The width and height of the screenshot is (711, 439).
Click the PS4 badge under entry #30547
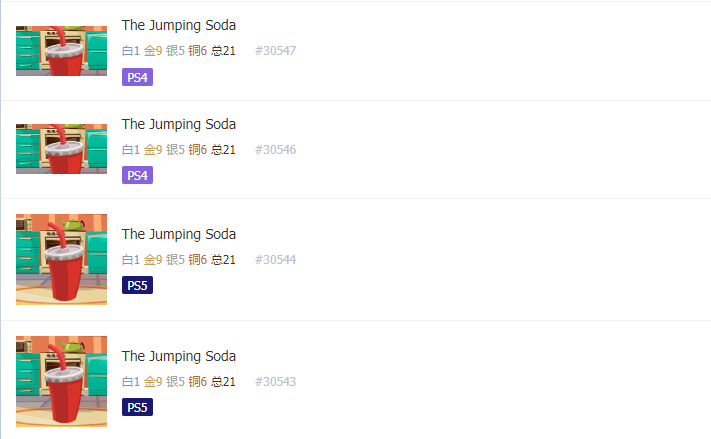tap(137, 77)
